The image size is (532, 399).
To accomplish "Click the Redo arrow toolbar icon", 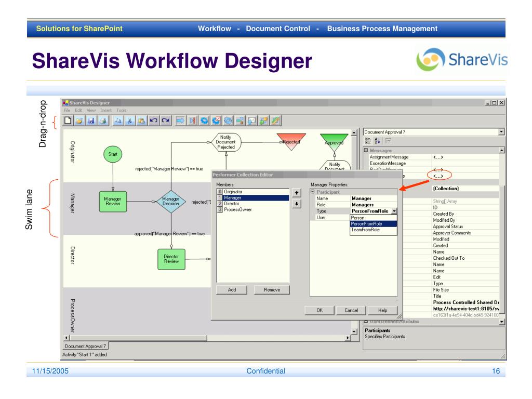I will tap(165, 121).
